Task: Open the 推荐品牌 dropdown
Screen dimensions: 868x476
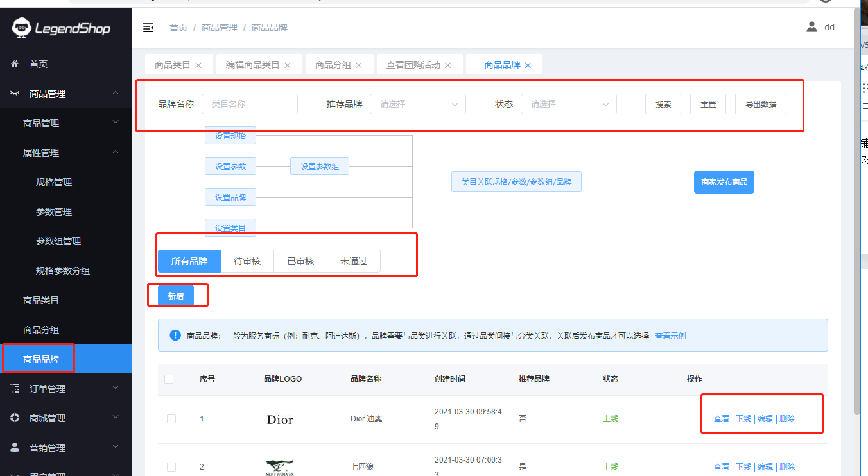Action: click(x=418, y=104)
